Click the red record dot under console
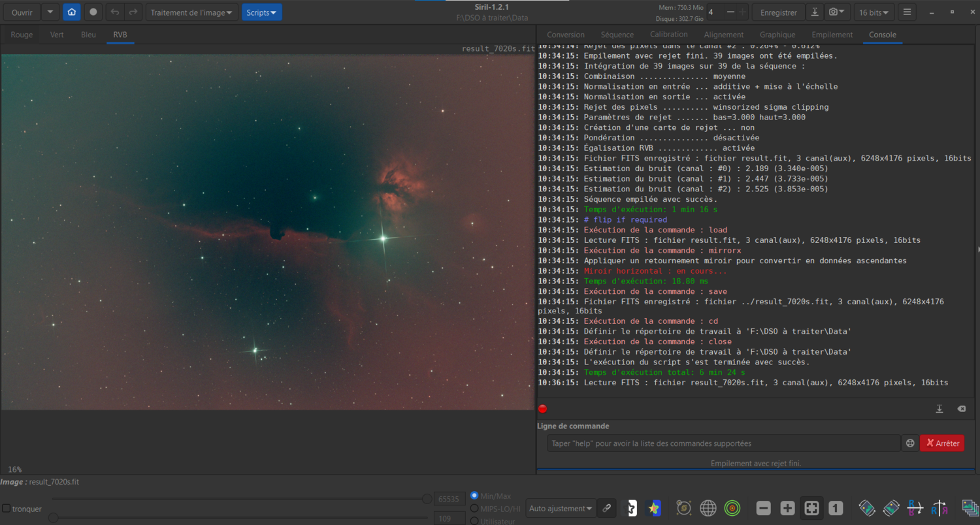The width and height of the screenshot is (980, 525). (x=542, y=409)
